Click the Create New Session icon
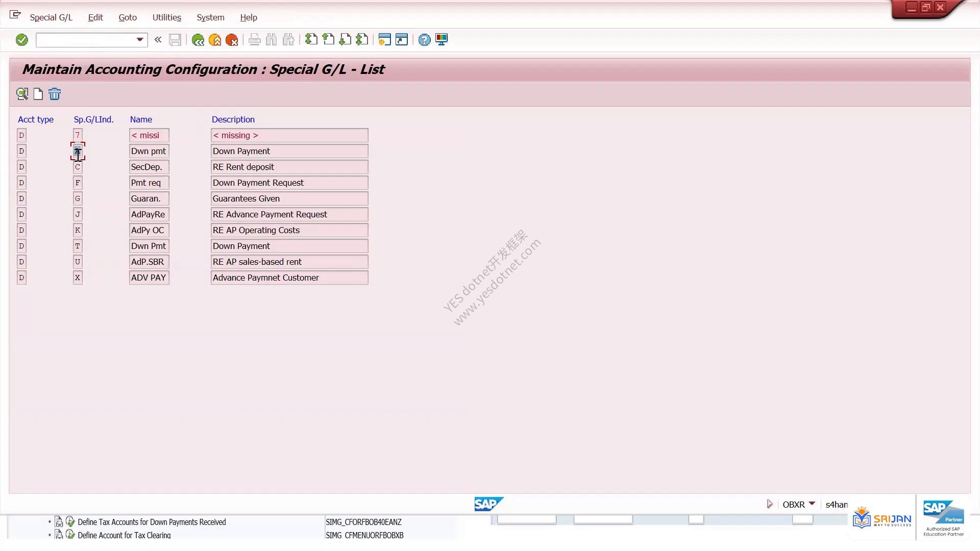 click(x=385, y=39)
